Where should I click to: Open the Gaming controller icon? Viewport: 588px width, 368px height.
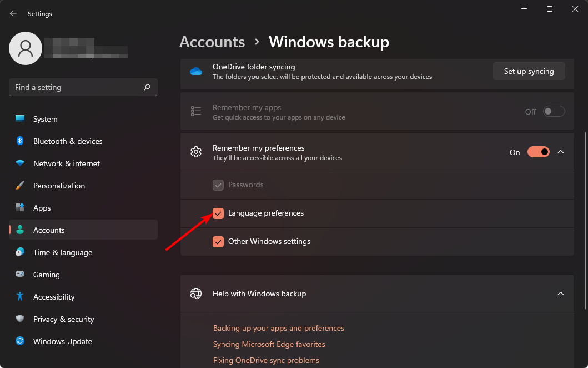(x=20, y=275)
